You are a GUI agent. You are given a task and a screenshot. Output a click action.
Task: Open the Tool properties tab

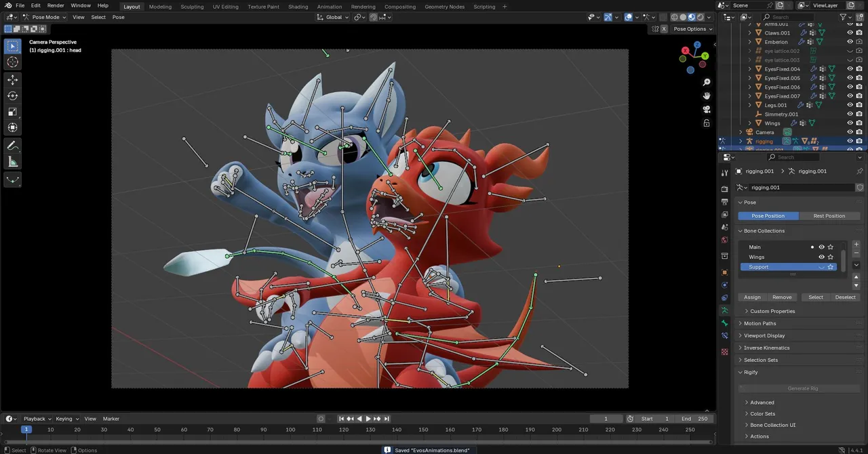point(724,173)
